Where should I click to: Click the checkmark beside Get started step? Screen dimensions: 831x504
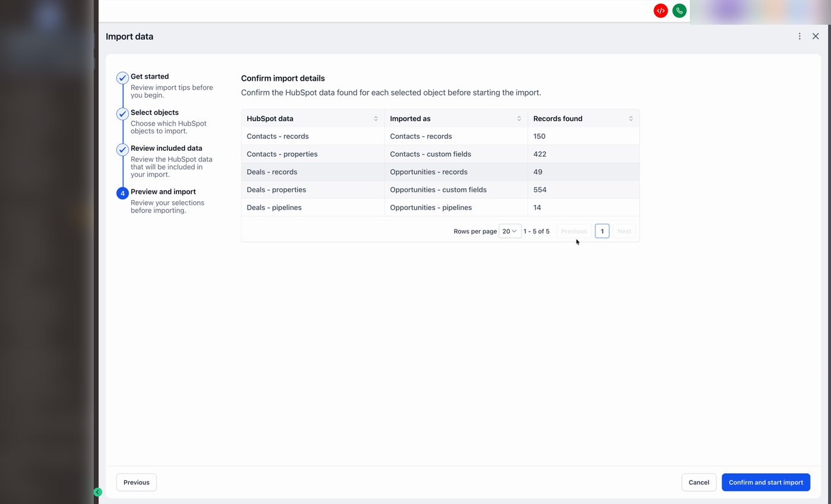(122, 78)
